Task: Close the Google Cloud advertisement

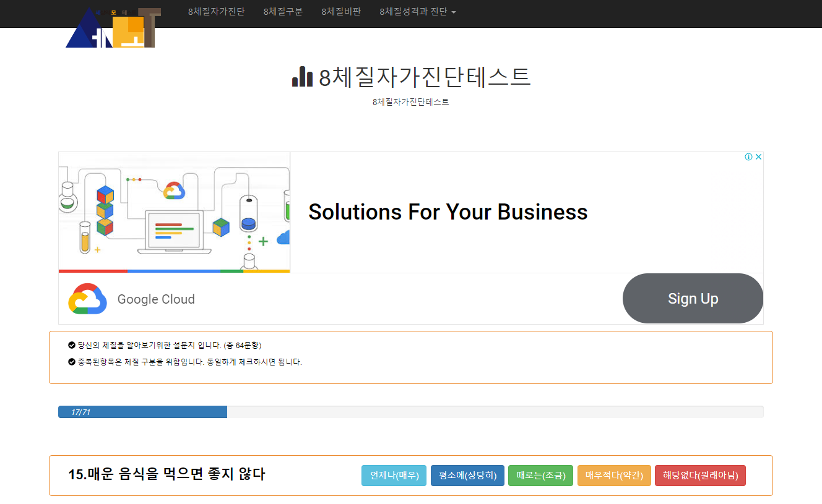Action: pos(758,157)
